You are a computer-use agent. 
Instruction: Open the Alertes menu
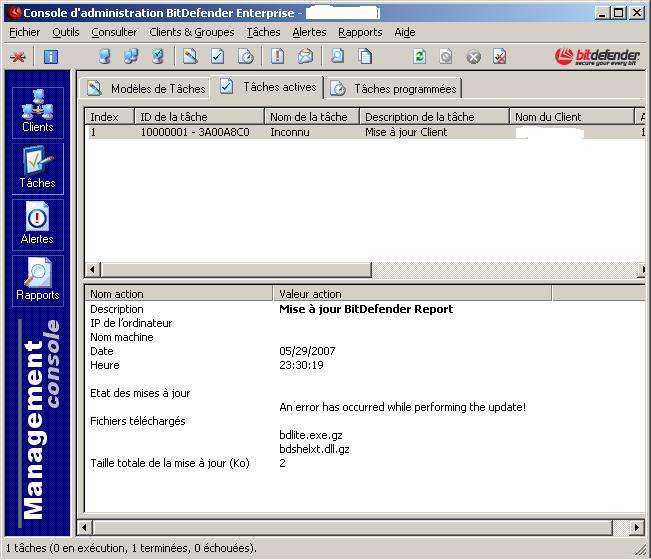coord(309,32)
